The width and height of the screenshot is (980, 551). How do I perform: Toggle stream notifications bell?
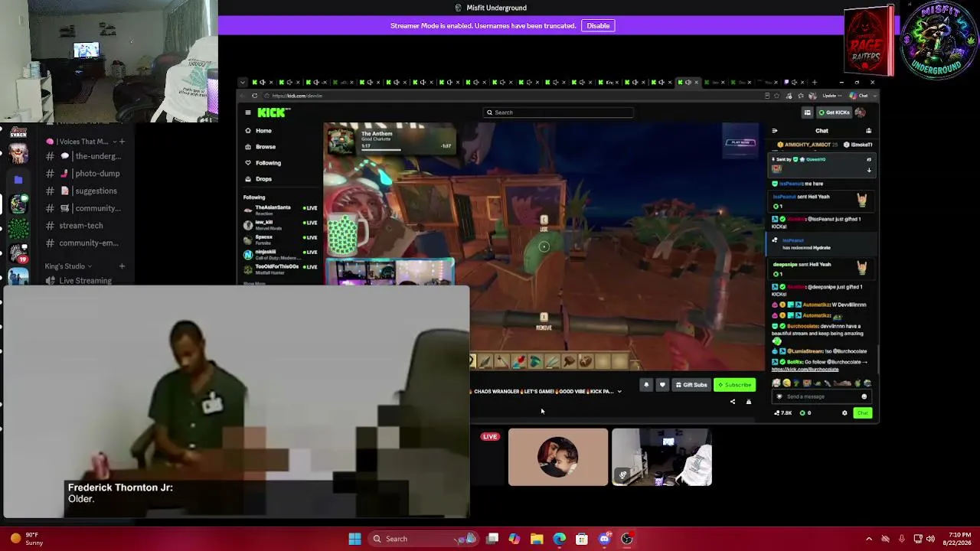[x=646, y=385]
